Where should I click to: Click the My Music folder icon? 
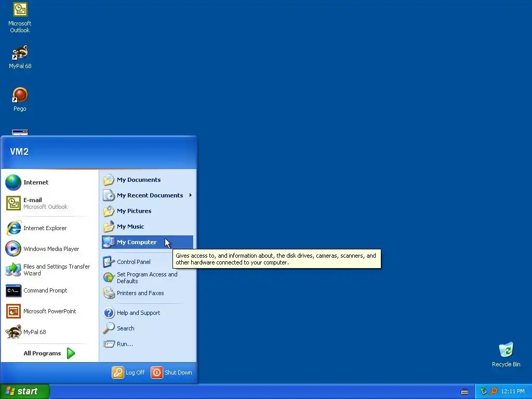tap(109, 227)
